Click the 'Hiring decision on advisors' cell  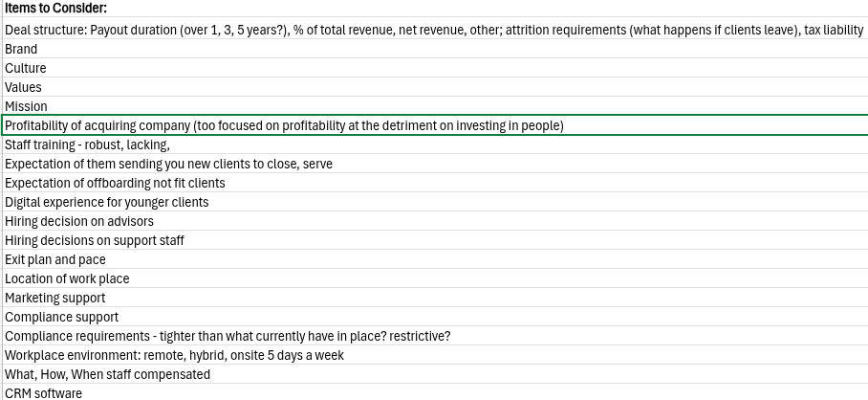pos(435,221)
